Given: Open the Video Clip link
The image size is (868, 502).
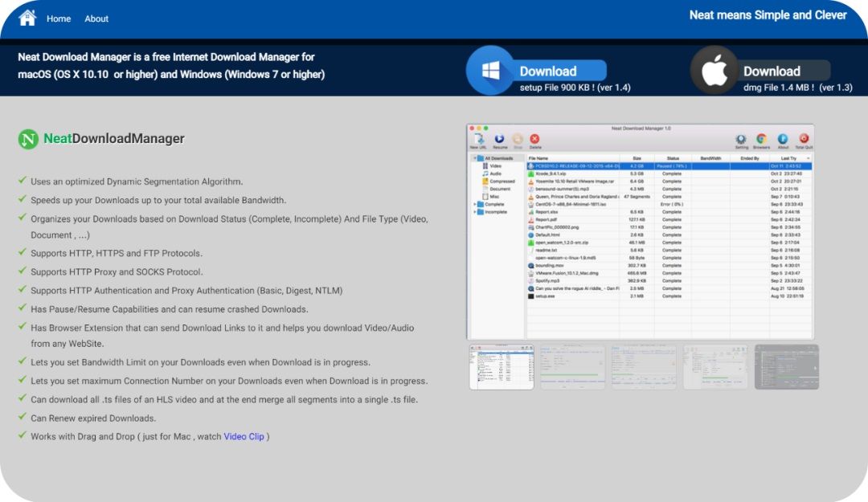Looking at the screenshot, I should click(x=244, y=437).
